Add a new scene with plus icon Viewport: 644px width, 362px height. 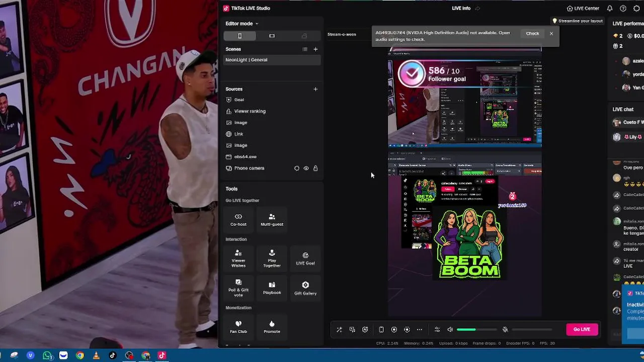(x=315, y=49)
